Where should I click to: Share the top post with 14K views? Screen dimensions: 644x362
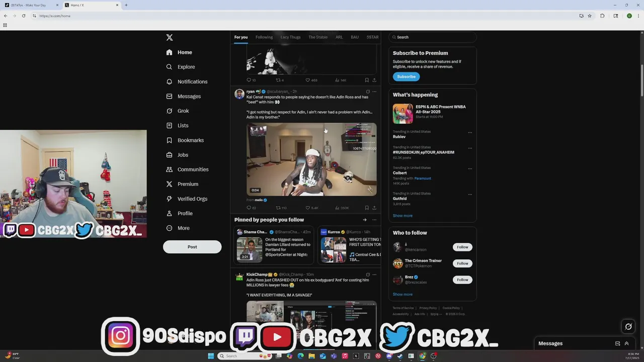pyautogui.click(x=374, y=80)
